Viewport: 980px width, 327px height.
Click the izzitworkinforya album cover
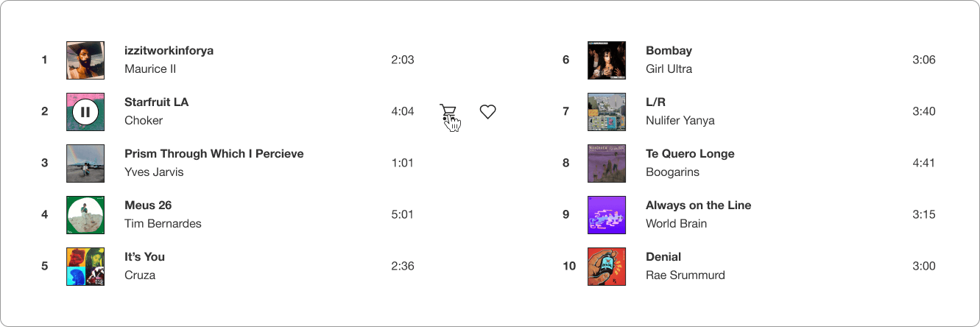(x=85, y=60)
